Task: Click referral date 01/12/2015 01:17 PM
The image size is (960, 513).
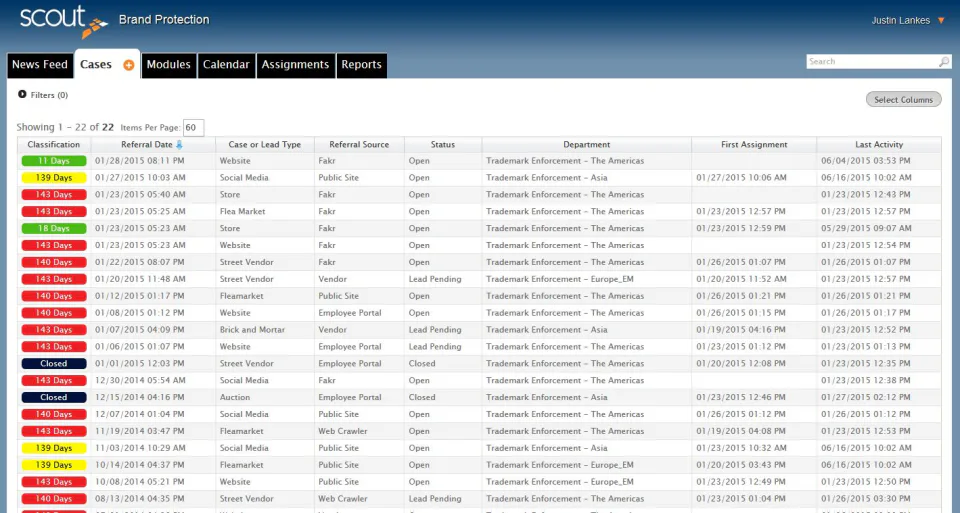Action: coord(140,296)
